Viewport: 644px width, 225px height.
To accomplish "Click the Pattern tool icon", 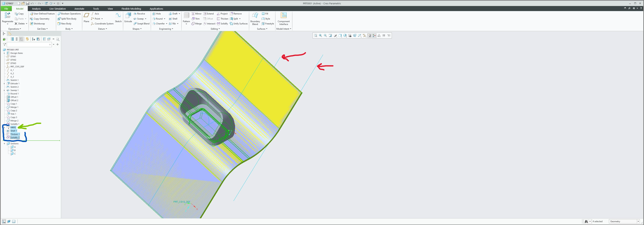I will coord(186,16).
